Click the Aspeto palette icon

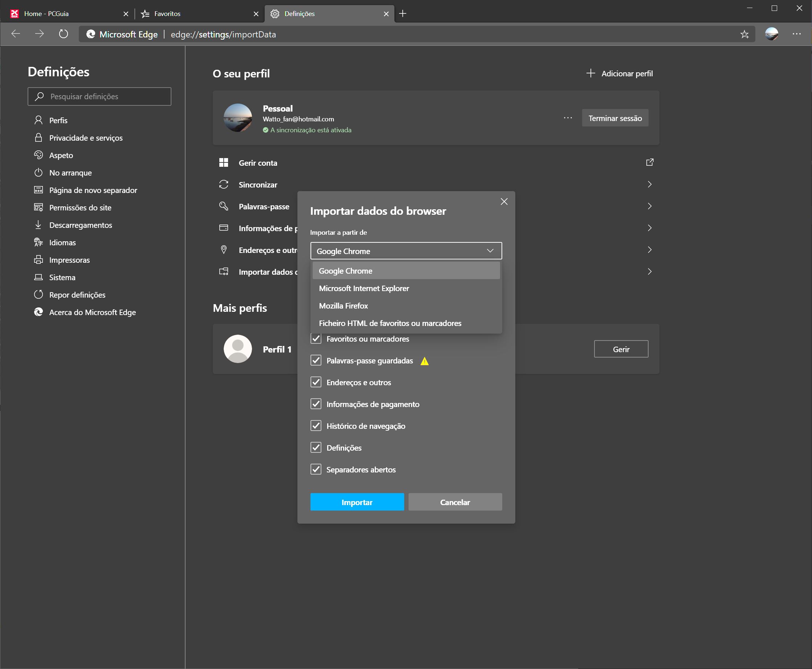click(38, 155)
